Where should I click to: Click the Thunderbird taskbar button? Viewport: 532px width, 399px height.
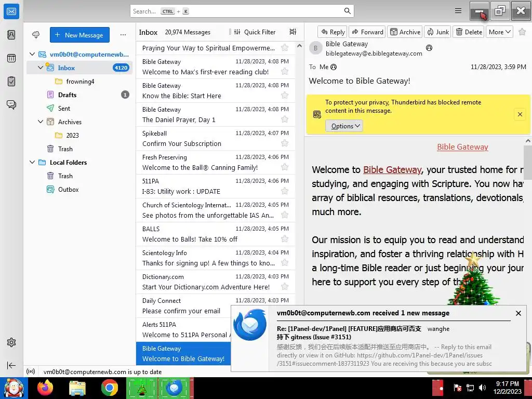click(x=175, y=388)
